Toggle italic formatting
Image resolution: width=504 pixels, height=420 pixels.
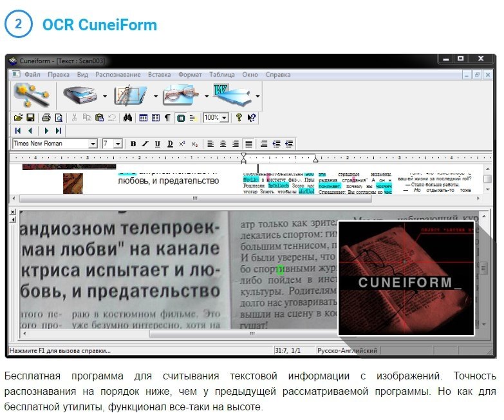(145, 144)
